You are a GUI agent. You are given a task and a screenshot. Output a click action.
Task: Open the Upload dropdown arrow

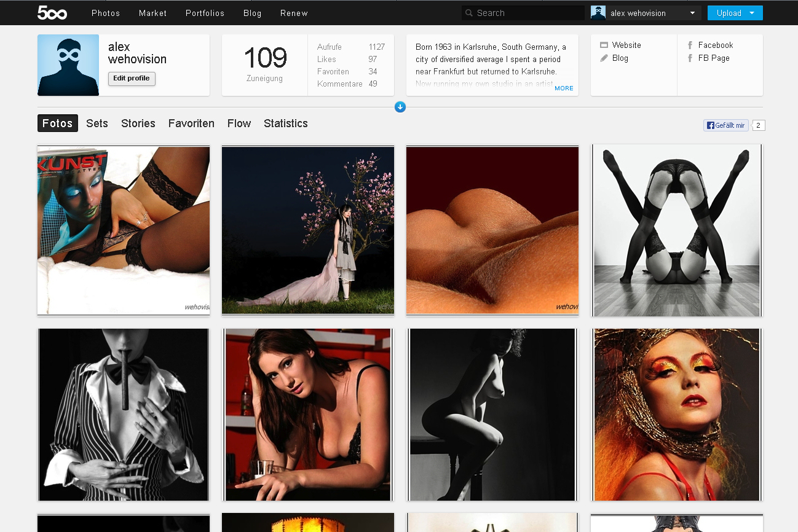[753, 13]
